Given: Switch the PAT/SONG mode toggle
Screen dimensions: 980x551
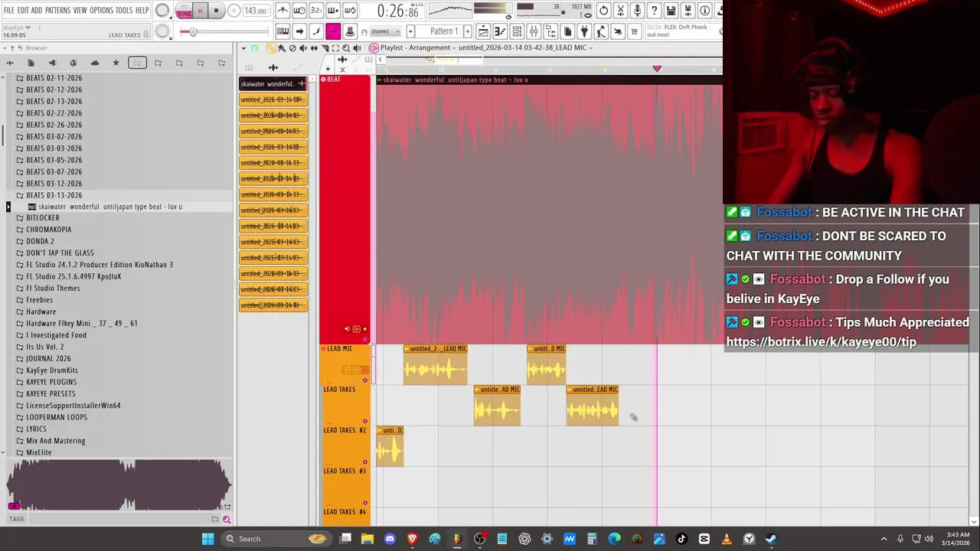Looking at the screenshot, I should tap(184, 11).
